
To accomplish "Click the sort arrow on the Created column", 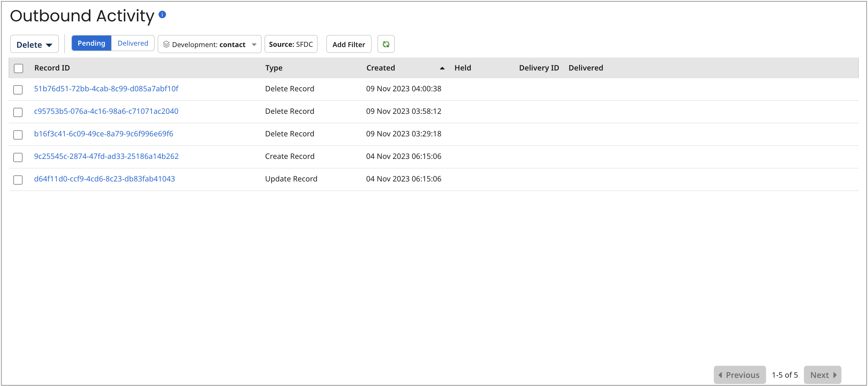I will tap(442, 68).
